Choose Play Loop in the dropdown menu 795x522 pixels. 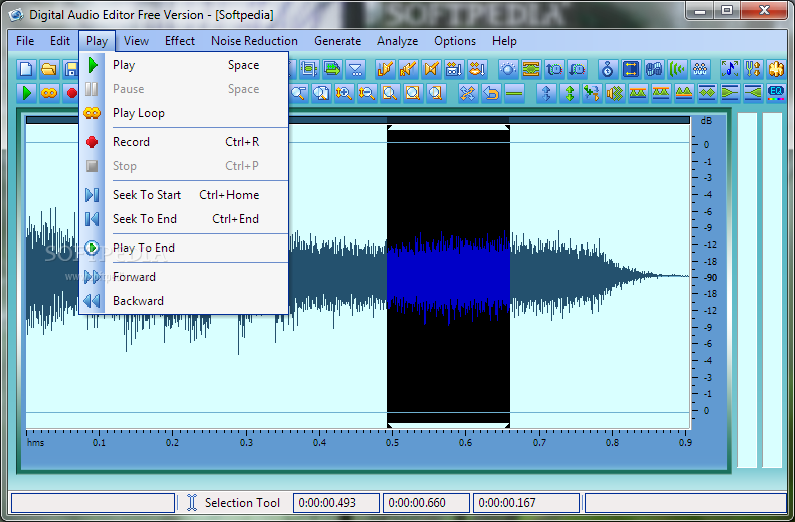(184, 113)
